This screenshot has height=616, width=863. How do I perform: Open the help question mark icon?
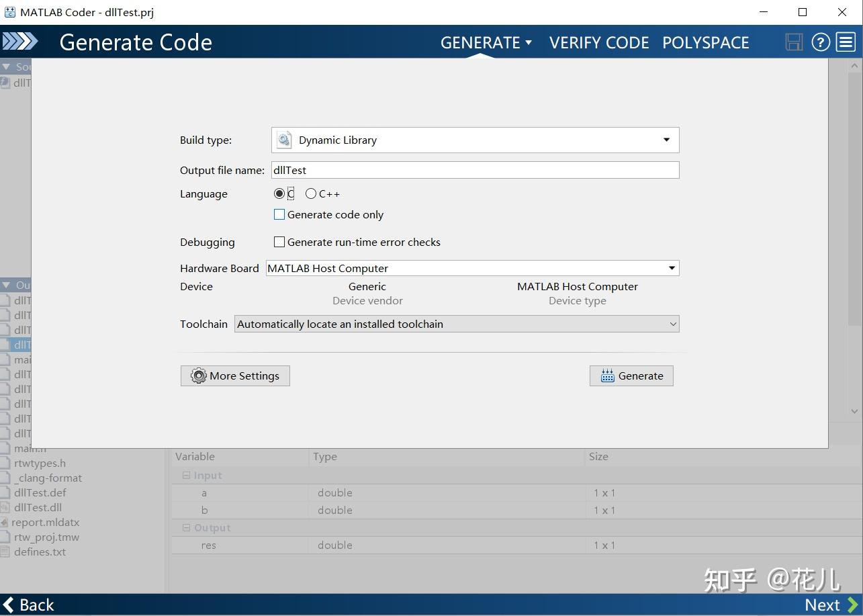pos(820,42)
